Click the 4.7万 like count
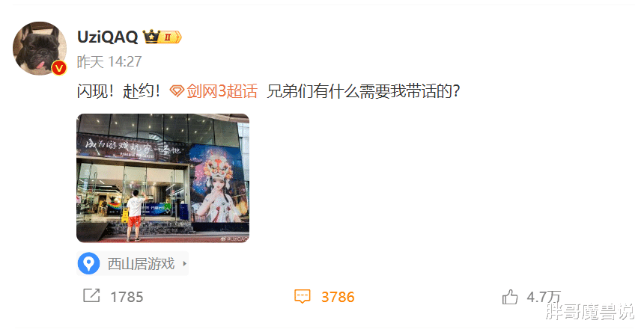Screen dimensions: 644x332 544,297
